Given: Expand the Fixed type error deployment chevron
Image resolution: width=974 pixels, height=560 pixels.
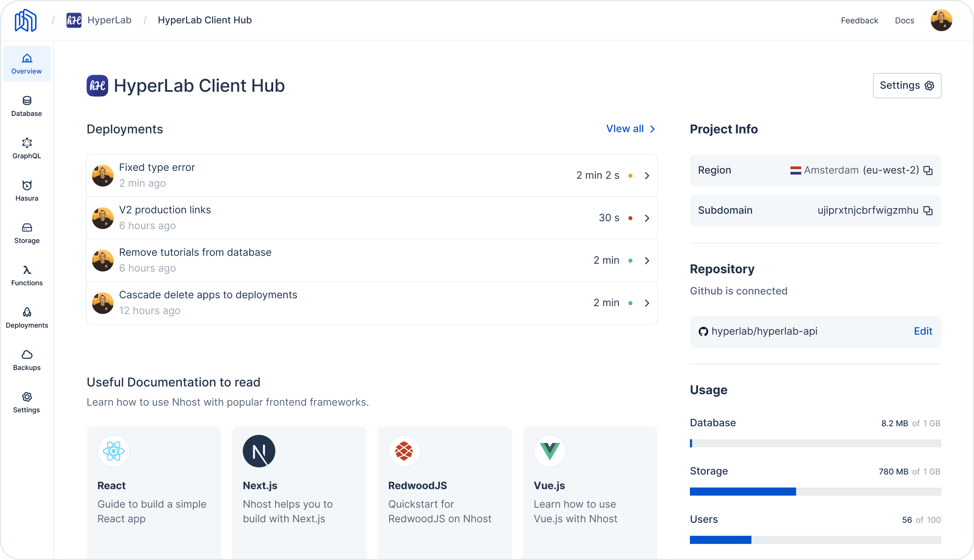Looking at the screenshot, I should tap(647, 176).
